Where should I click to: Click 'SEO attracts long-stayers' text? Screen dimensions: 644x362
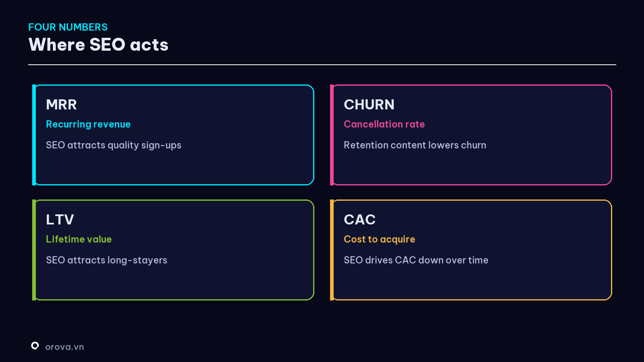pos(107,260)
